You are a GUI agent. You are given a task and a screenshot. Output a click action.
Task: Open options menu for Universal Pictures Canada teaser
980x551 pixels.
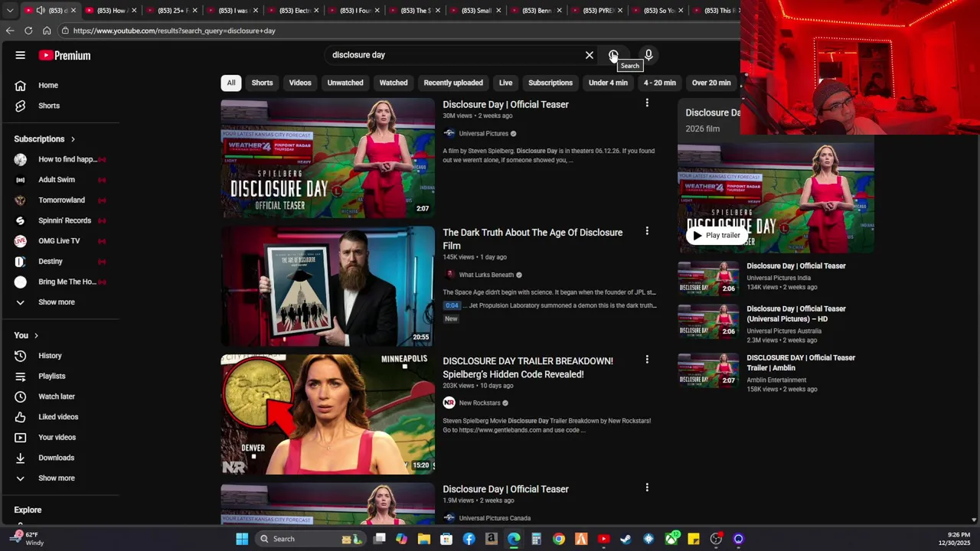tap(647, 487)
